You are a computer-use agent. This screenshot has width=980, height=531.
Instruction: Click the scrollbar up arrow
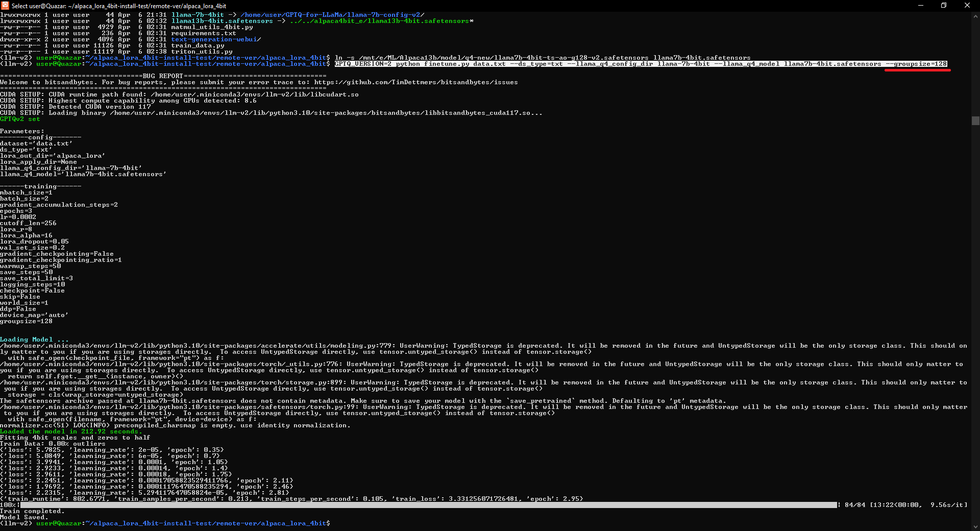[x=975, y=16]
